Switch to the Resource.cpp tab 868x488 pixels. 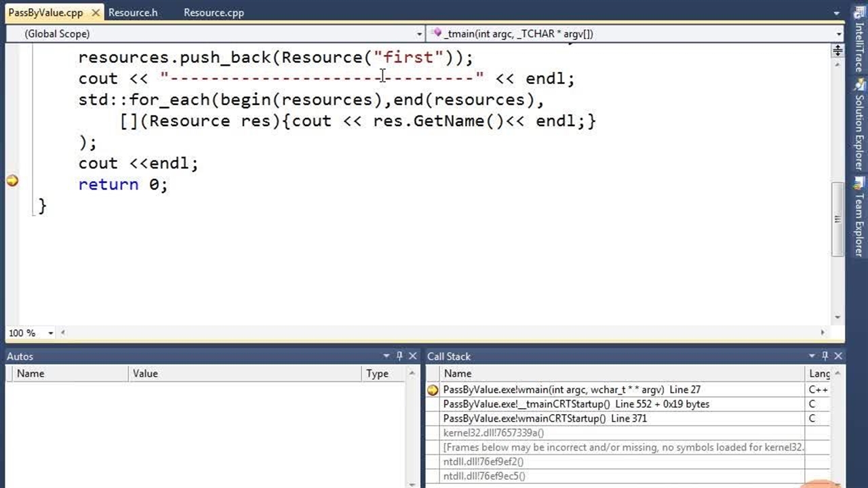pos(214,12)
